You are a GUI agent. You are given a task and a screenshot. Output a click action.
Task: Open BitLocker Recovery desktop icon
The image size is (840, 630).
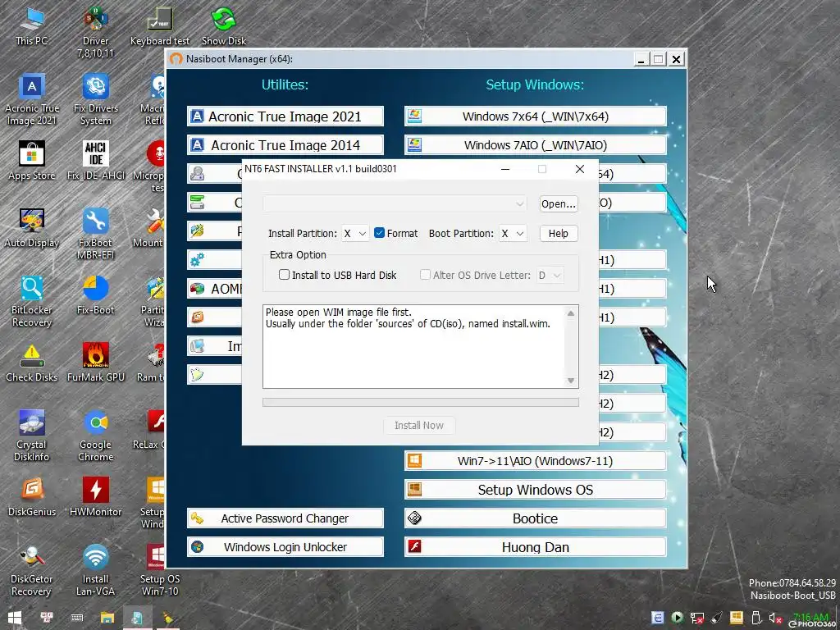pos(32,302)
